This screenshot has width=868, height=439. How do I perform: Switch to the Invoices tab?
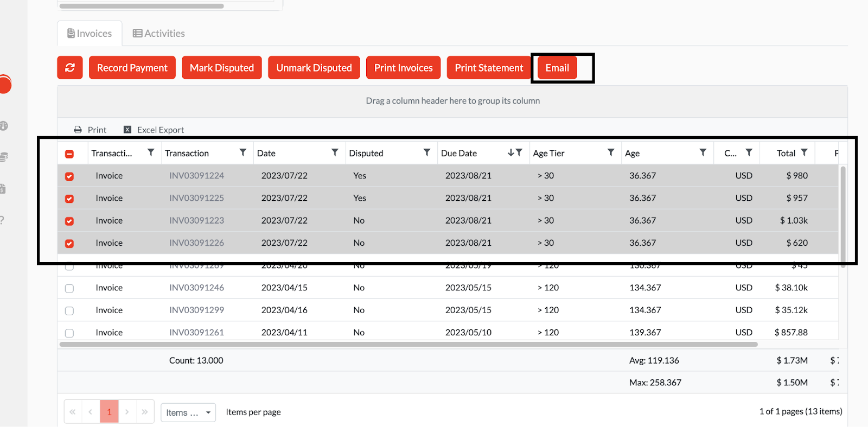pyautogui.click(x=90, y=33)
